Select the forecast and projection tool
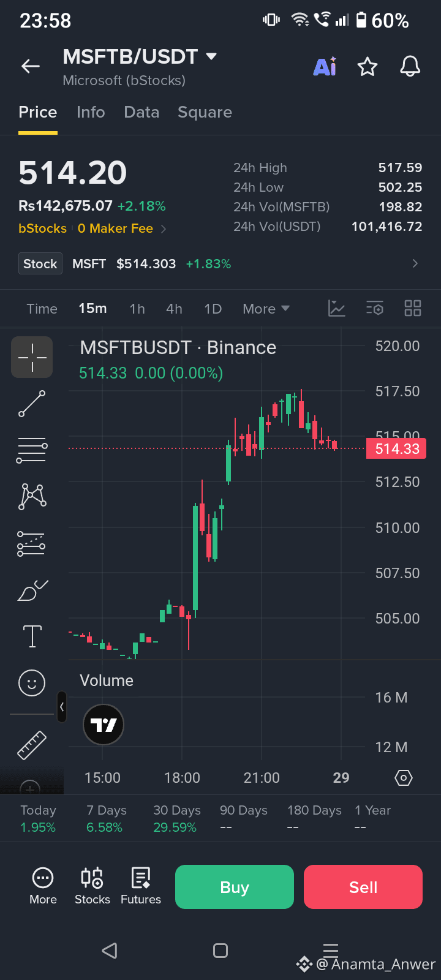 [32, 543]
